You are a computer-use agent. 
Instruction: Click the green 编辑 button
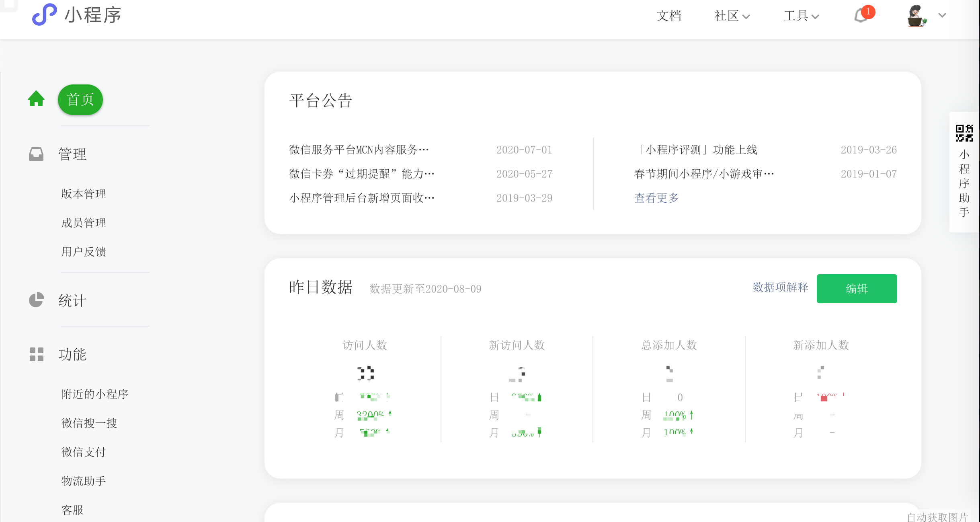click(857, 288)
